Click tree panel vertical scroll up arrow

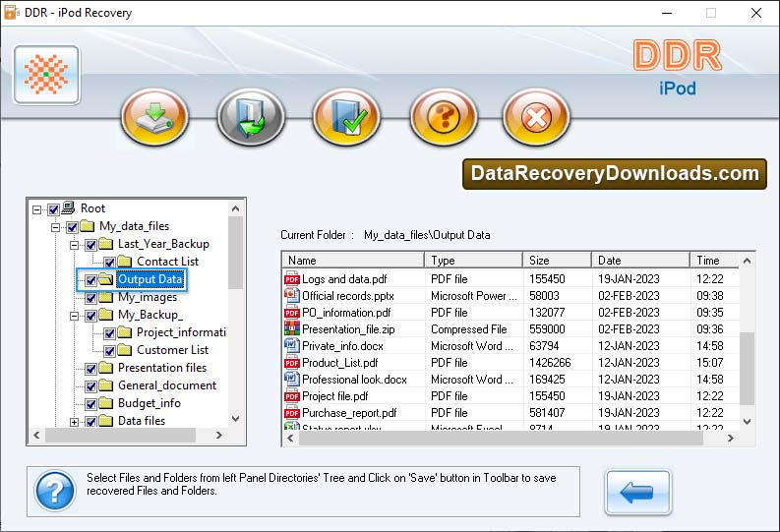coord(236,208)
